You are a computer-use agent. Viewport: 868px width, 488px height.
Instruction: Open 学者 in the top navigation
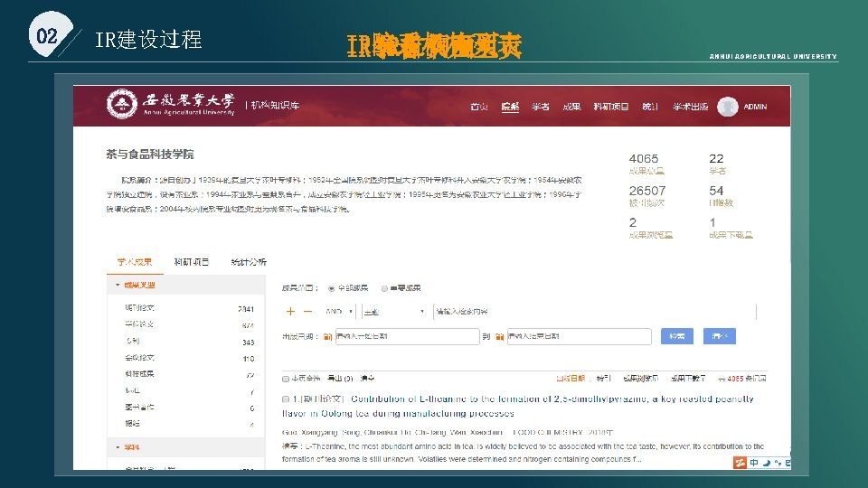(x=541, y=107)
